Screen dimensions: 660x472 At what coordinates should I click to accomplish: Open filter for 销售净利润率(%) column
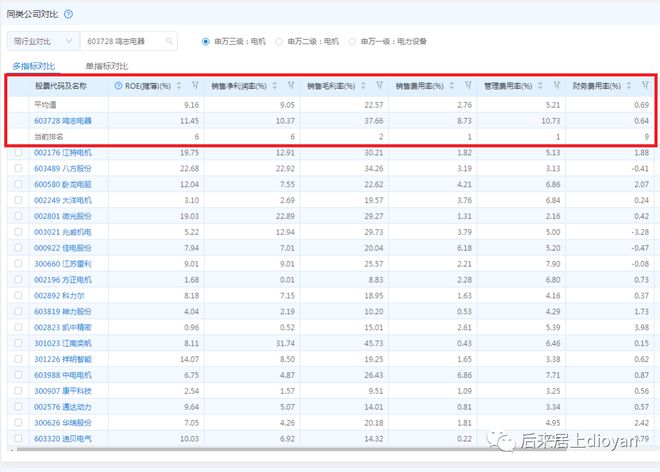pos(291,85)
